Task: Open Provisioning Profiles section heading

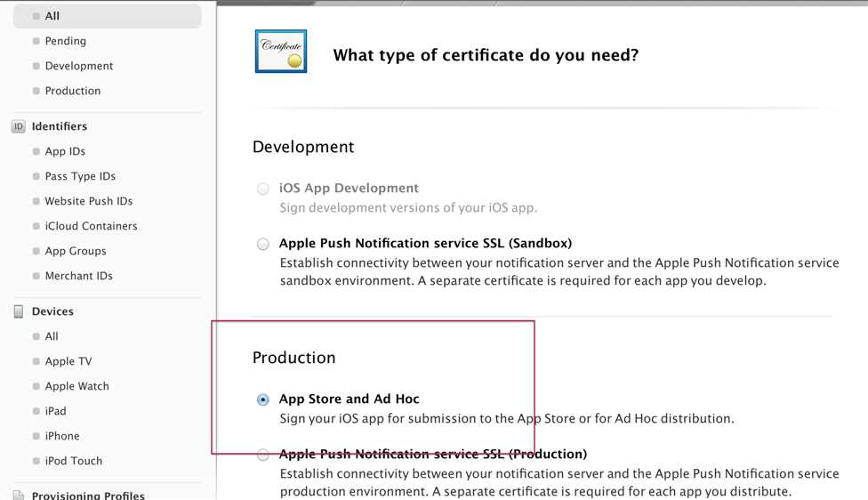Action: point(88,495)
